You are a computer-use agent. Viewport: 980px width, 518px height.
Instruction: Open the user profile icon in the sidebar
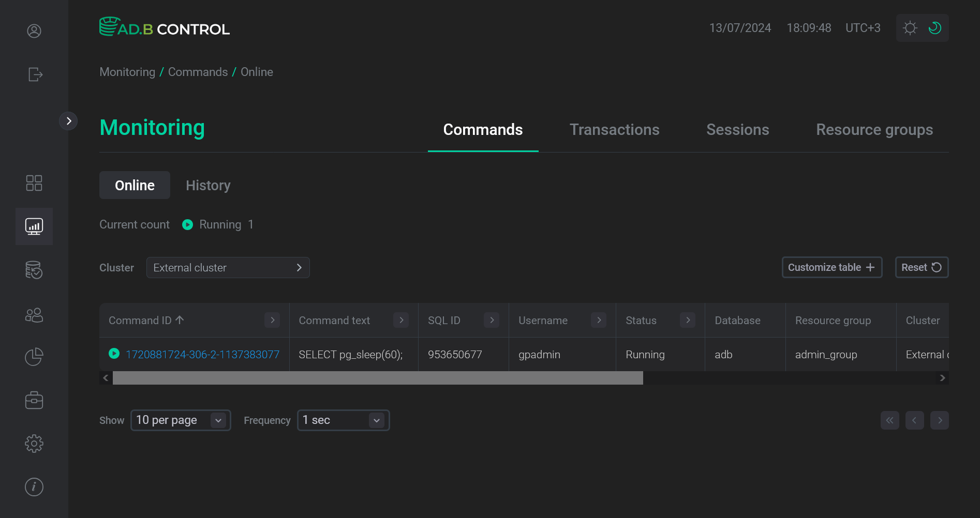[x=34, y=31]
